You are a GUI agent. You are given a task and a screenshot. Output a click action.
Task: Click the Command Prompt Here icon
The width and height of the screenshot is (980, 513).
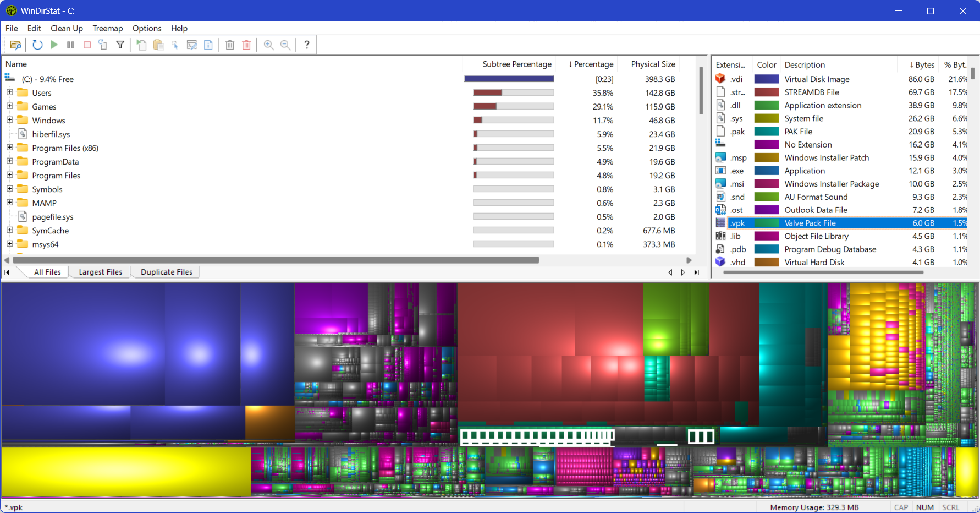[192, 45]
